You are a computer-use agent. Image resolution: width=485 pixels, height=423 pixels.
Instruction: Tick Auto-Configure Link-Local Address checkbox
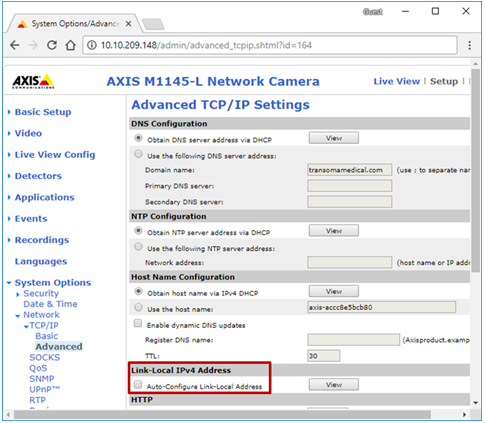[138, 385]
